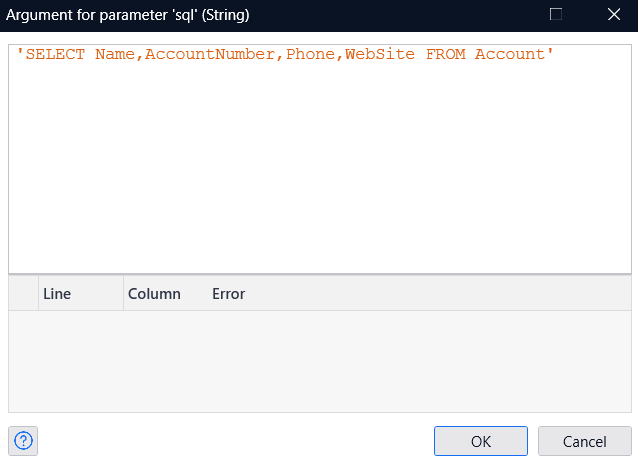The width and height of the screenshot is (638, 461).
Task: Open the help icon in bottom corner
Action: click(x=23, y=441)
